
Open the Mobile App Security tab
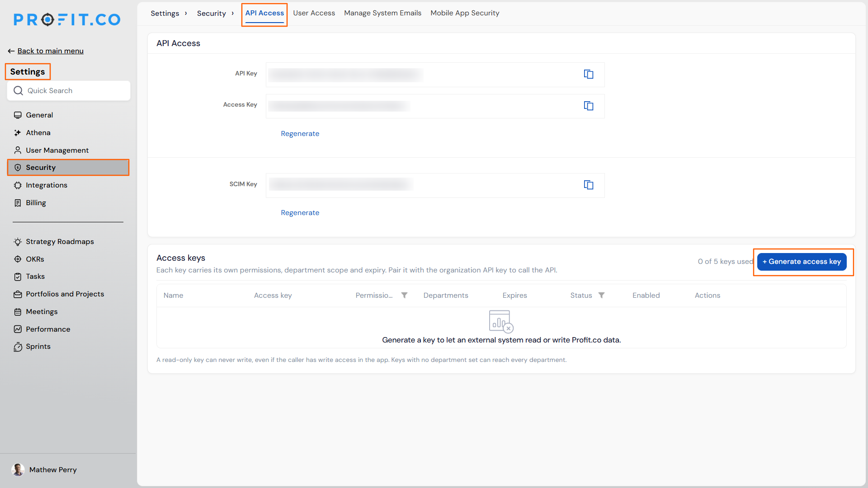click(x=465, y=13)
